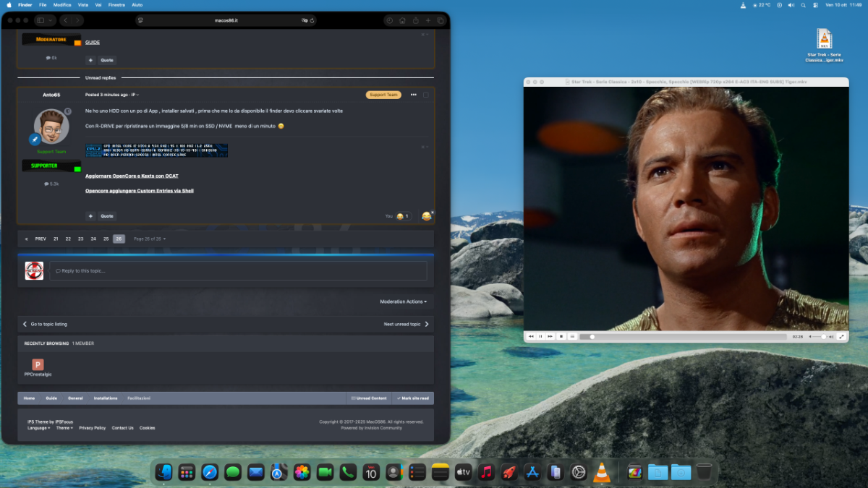Image resolution: width=868 pixels, height=488 pixels.
Task: Launch VLC from the Dock
Action: click(x=601, y=472)
